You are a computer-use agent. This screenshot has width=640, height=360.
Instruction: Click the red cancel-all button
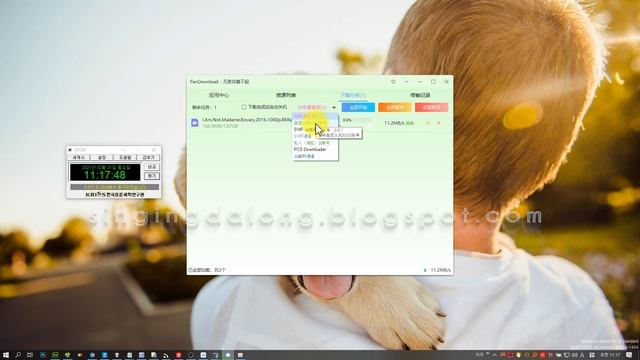(x=431, y=107)
